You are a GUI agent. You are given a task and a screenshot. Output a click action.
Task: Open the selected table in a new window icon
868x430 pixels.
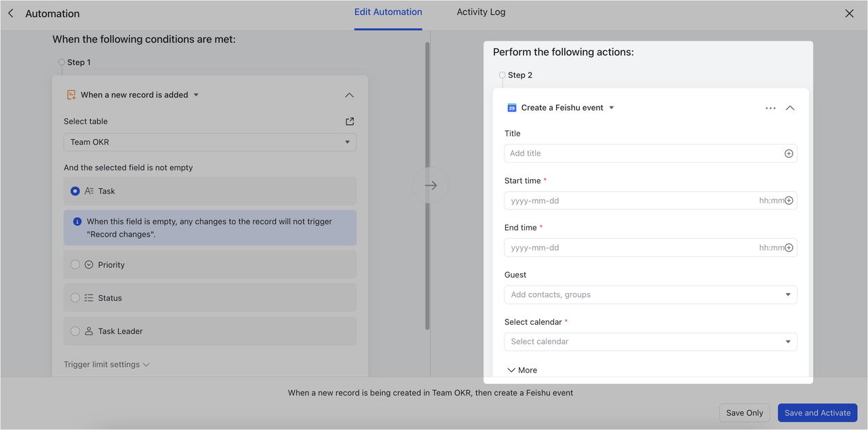350,121
